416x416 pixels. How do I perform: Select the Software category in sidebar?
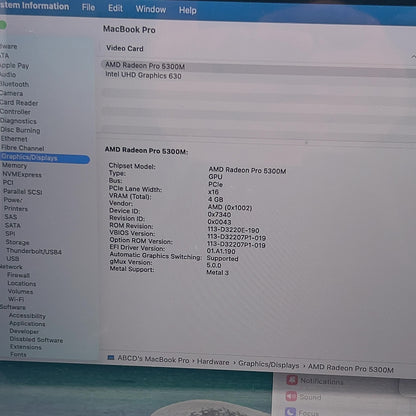tap(13, 307)
